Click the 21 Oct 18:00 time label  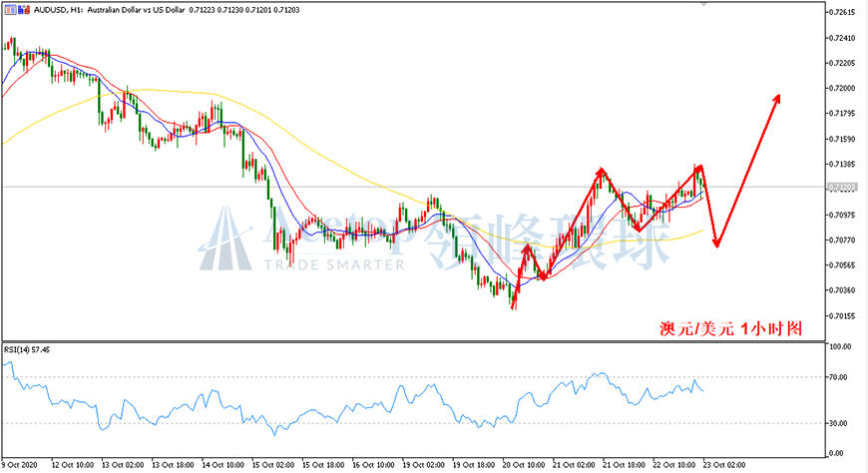point(626,465)
